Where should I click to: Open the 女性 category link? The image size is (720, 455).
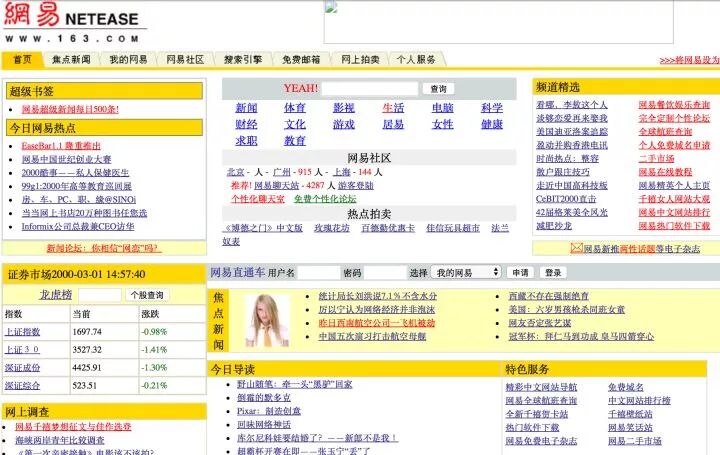(x=443, y=124)
